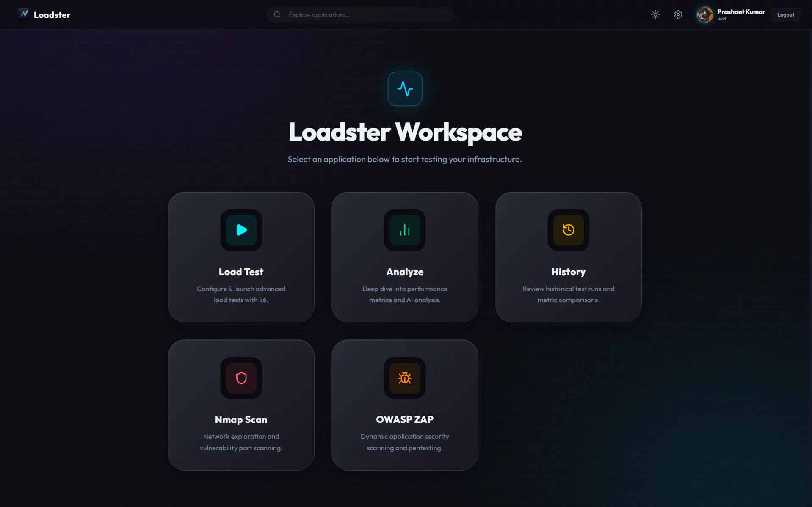812x507 pixels.
Task: Click the 'user' role label under the name
Action: (722, 19)
